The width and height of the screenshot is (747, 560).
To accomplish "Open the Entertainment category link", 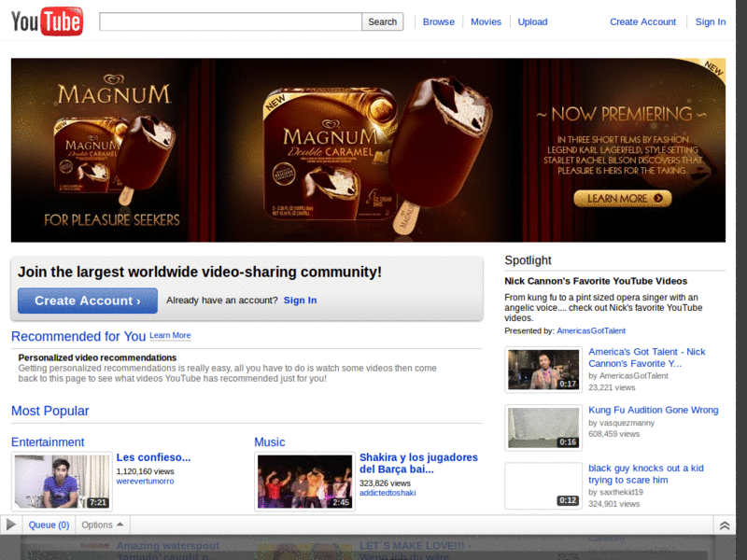I will coord(48,441).
